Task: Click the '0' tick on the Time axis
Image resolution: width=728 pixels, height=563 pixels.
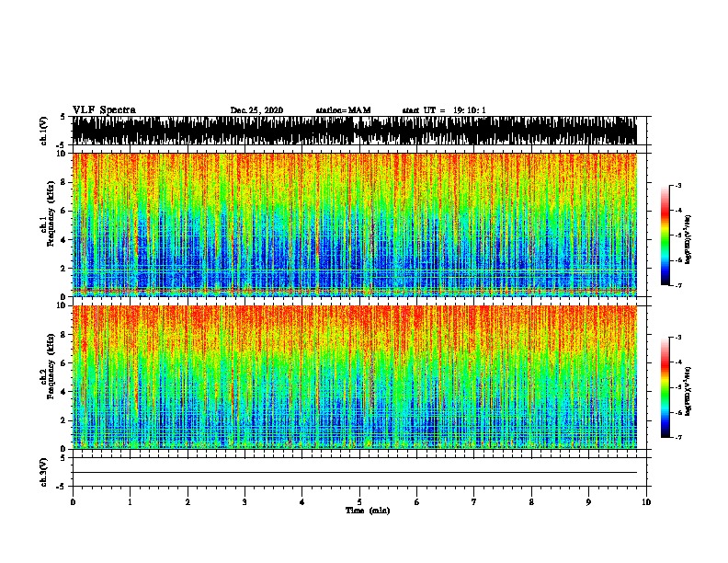Action: 73,502
